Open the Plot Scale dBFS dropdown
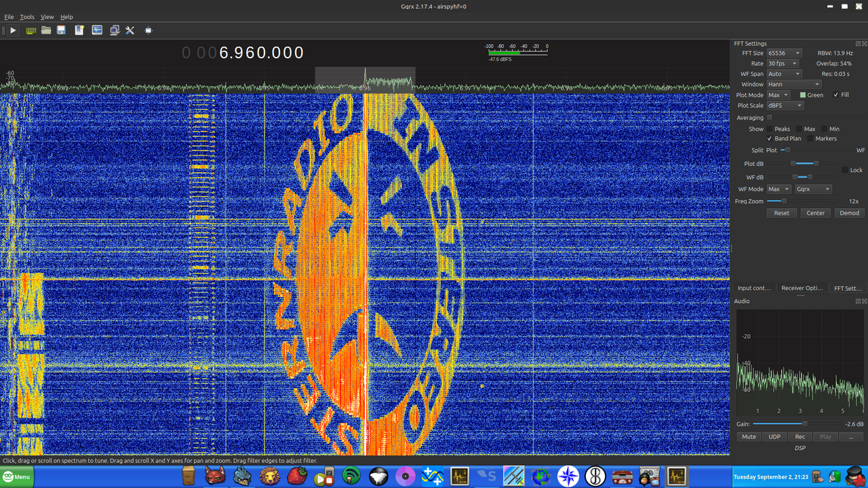This screenshot has height=488, width=868. [x=785, y=105]
